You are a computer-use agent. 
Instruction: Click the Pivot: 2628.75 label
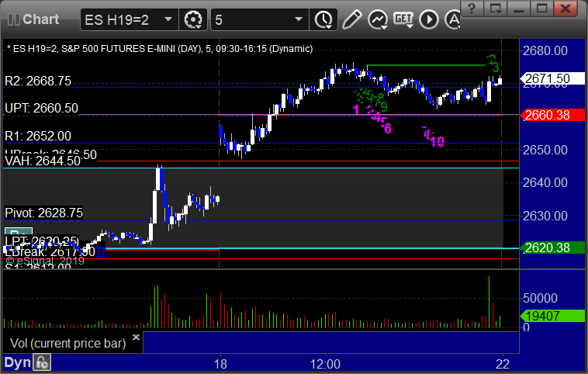pyautogui.click(x=43, y=213)
